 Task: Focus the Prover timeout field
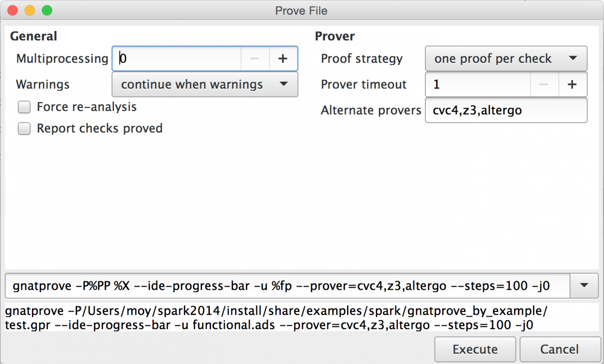pos(478,84)
